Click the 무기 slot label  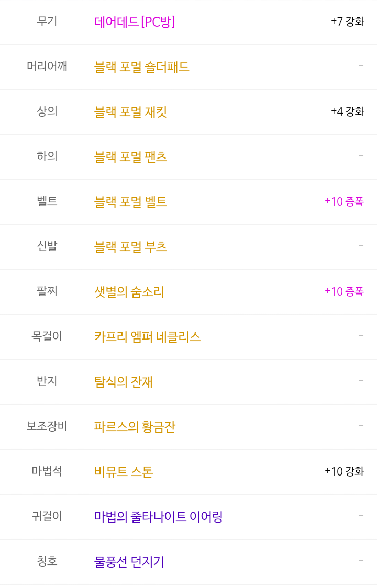click(47, 21)
